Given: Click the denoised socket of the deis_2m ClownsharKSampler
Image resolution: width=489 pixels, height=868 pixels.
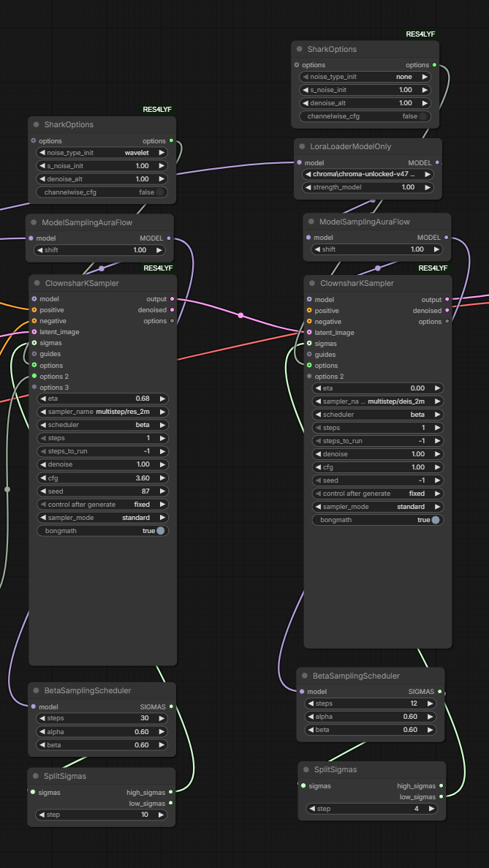Looking at the screenshot, I should pos(447,311).
